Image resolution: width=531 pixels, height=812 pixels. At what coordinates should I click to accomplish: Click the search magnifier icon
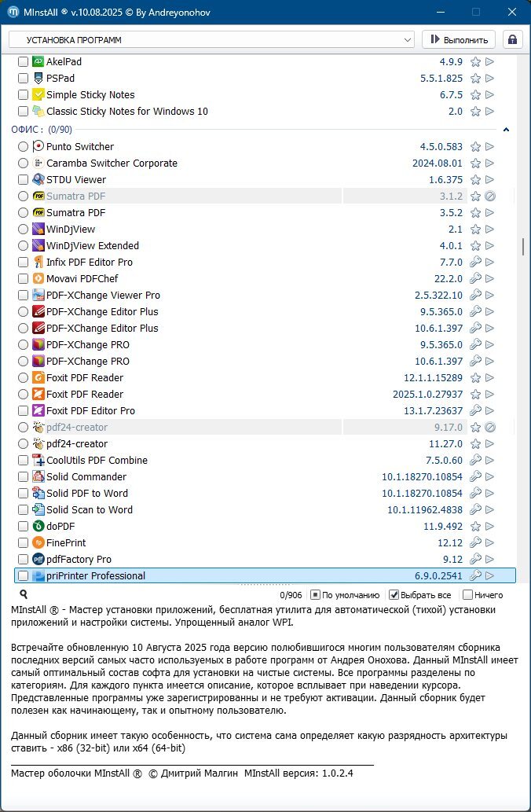[x=24, y=594]
